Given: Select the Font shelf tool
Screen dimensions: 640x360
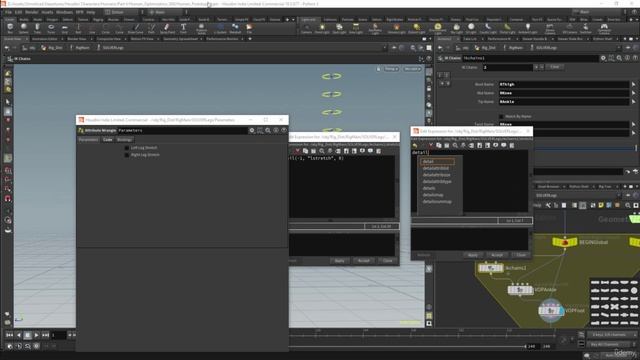Looking at the screenshot, I should click(x=183, y=28).
